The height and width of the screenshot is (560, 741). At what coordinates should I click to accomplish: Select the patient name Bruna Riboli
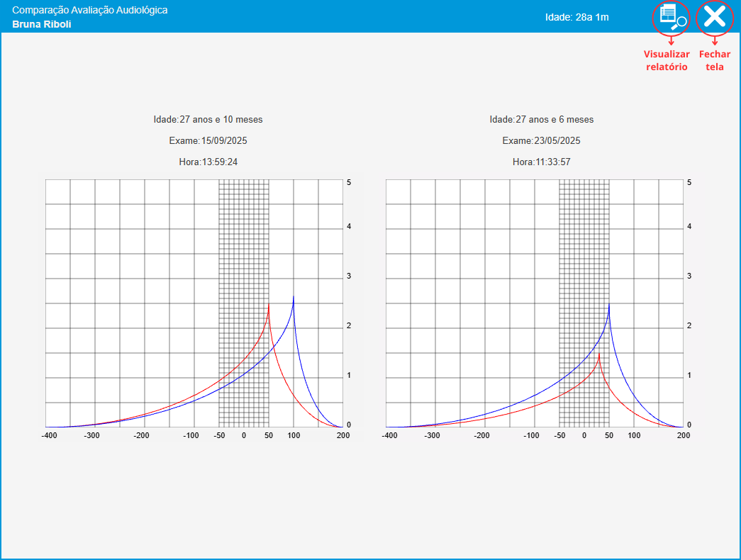pyautogui.click(x=42, y=24)
